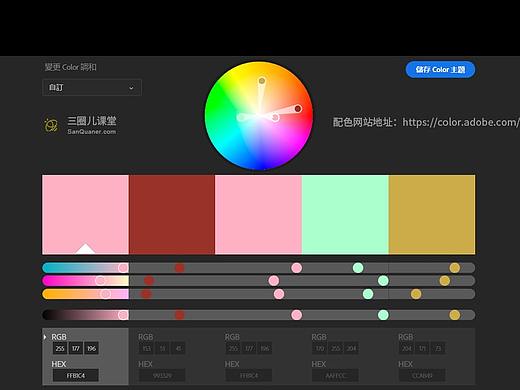Click the gold knob on the brightness slider row

point(455,315)
